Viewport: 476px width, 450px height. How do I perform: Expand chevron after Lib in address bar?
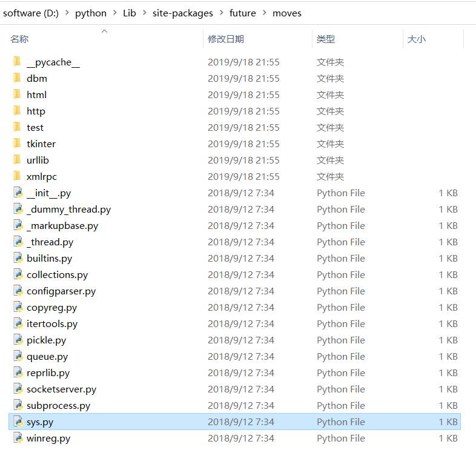pyautogui.click(x=144, y=13)
